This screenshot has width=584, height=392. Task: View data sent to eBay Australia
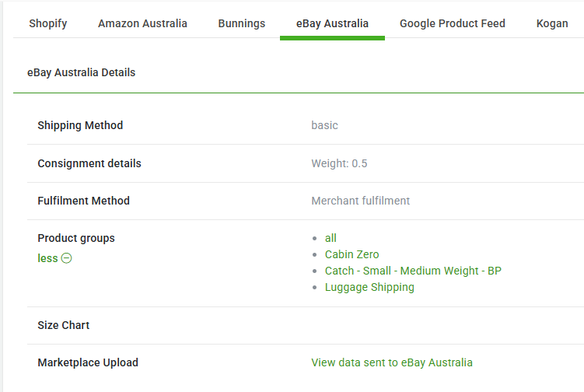coord(392,362)
